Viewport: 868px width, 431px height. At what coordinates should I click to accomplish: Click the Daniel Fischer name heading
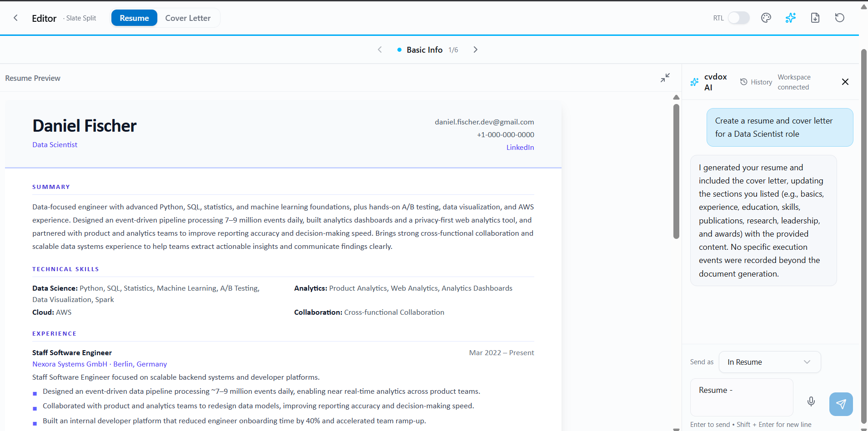click(84, 126)
